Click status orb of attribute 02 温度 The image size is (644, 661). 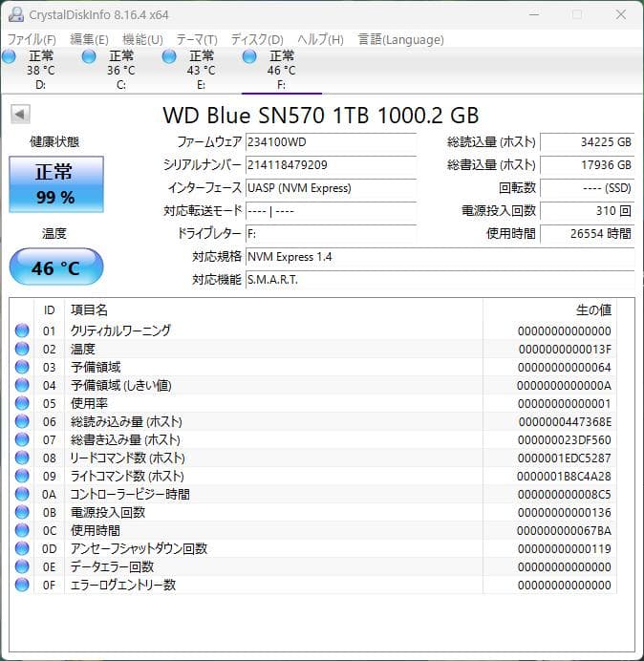click(22, 349)
